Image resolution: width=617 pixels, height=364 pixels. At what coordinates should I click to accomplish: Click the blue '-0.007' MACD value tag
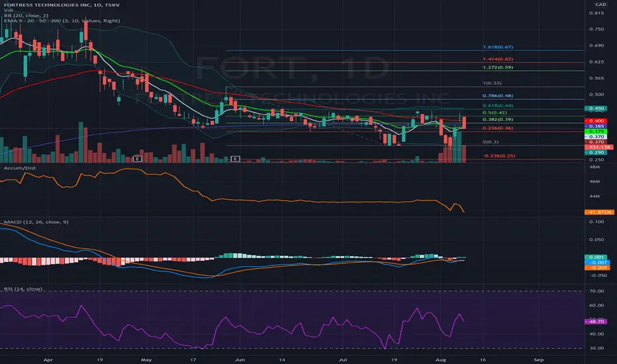click(x=597, y=262)
